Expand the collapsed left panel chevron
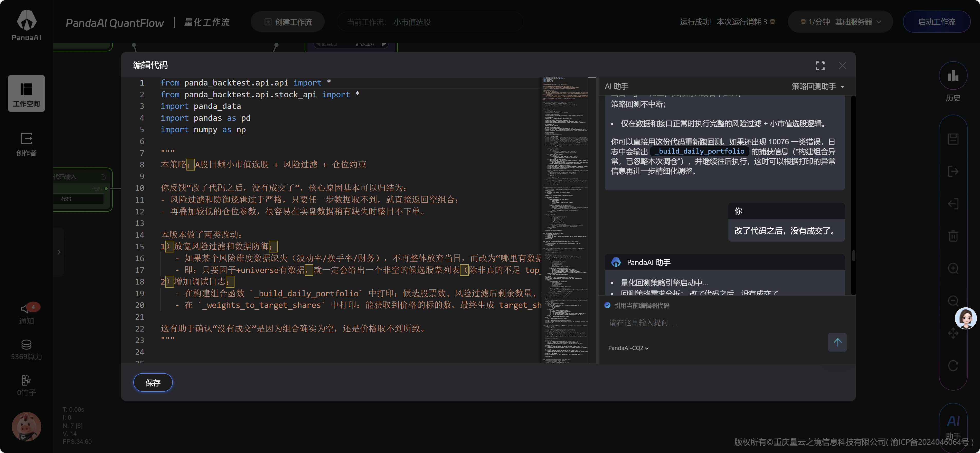The width and height of the screenshot is (980, 453). [x=59, y=252]
